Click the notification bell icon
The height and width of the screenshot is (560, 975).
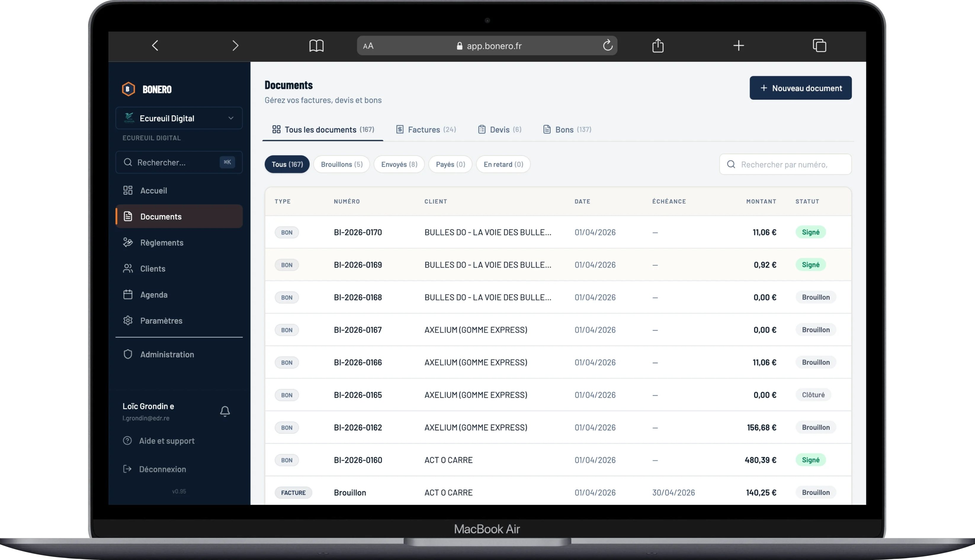point(225,411)
